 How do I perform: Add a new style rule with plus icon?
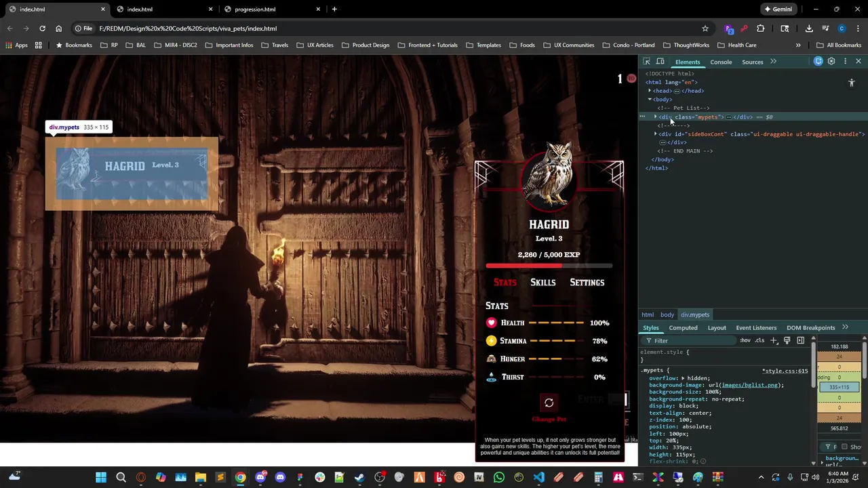[x=774, y=340]
